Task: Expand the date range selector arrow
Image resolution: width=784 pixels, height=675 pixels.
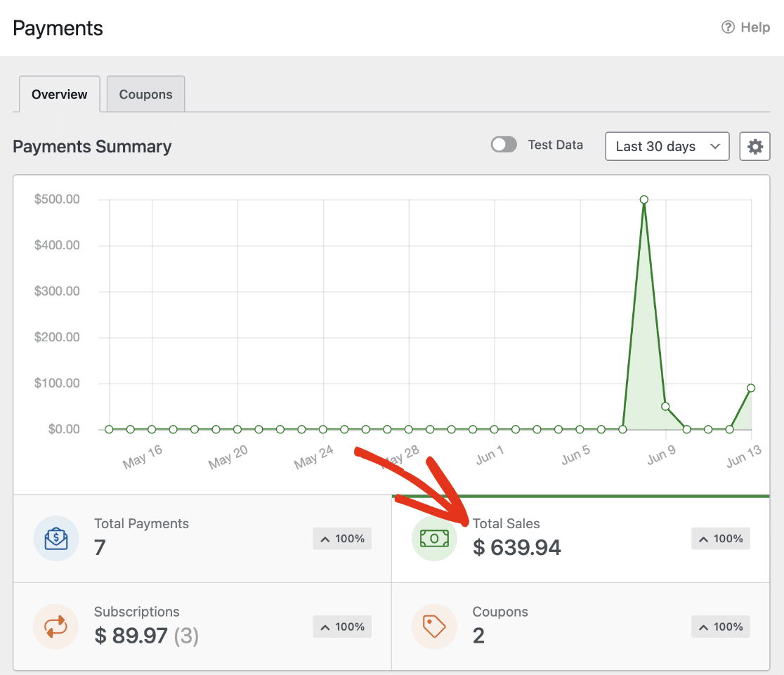Action: point(714,146)
